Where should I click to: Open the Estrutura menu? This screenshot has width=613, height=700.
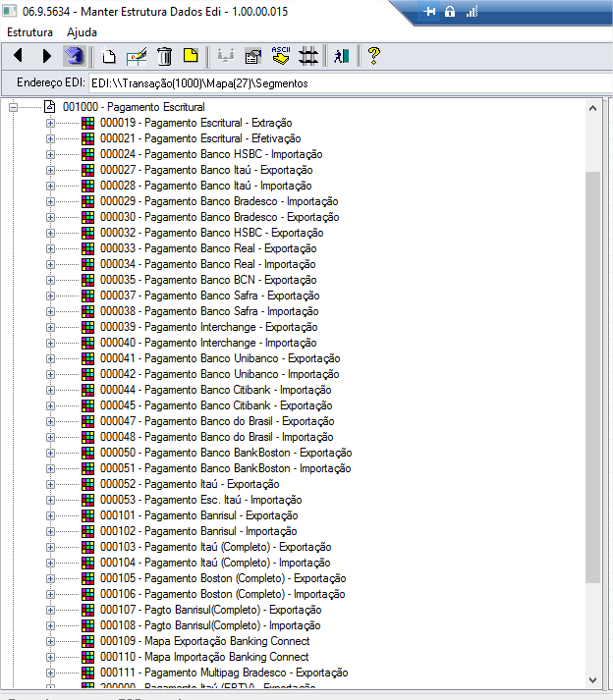pos(29,32)
